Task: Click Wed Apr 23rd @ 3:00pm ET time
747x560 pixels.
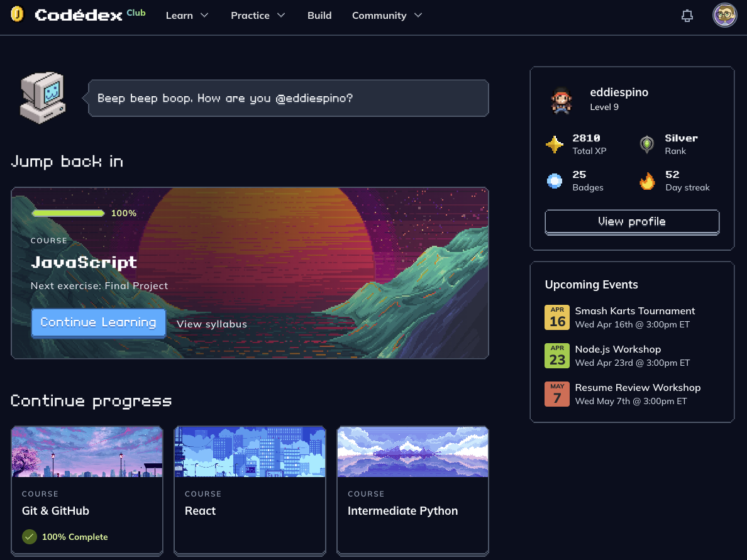Action: click(x=632, y=363)
